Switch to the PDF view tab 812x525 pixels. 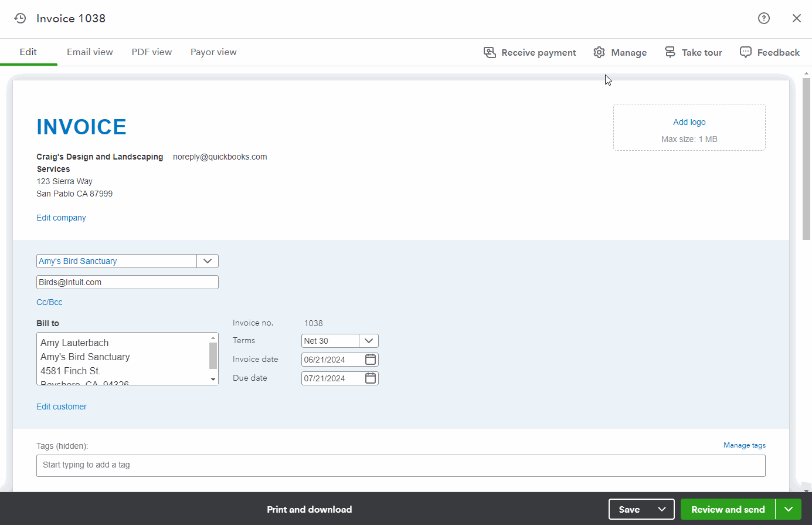pyautogui.click(x=152, y=52)
